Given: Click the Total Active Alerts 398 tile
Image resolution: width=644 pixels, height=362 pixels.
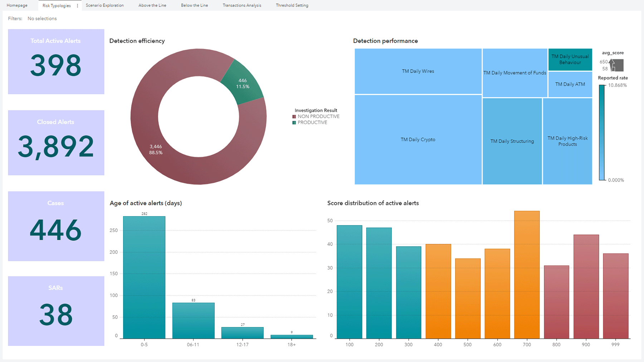Looking at the screenshot, I should [x=56, y=61].
